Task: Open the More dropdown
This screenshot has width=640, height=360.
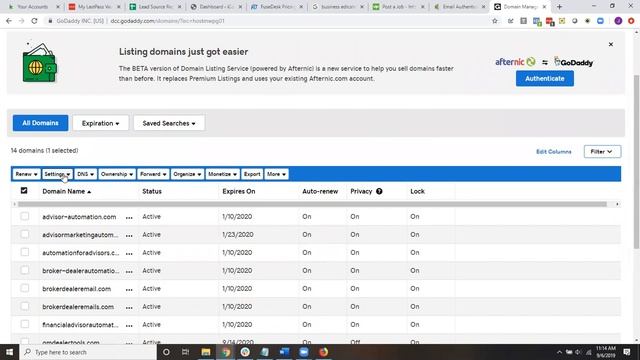Action: click(276, 174)
